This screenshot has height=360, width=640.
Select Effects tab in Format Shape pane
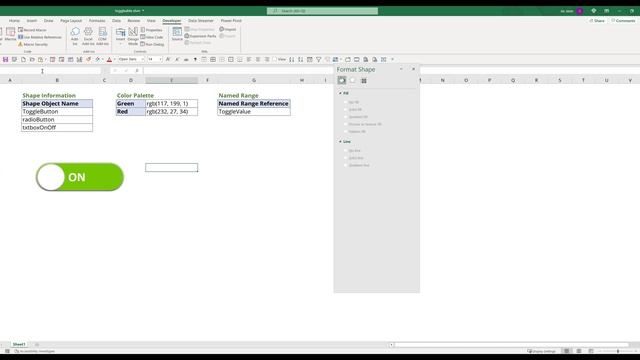click(353, 80)
